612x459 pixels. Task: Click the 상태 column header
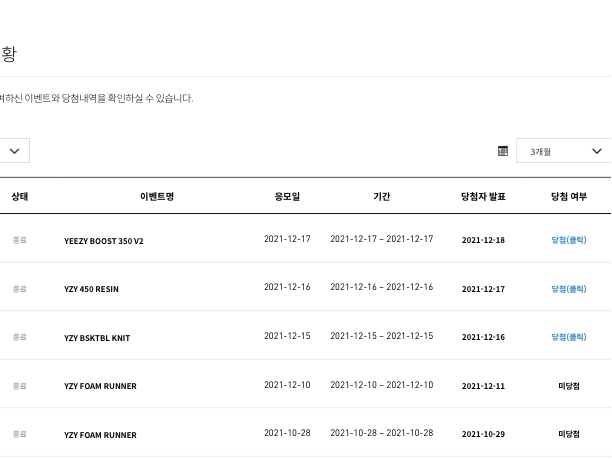tap(20, 196)
